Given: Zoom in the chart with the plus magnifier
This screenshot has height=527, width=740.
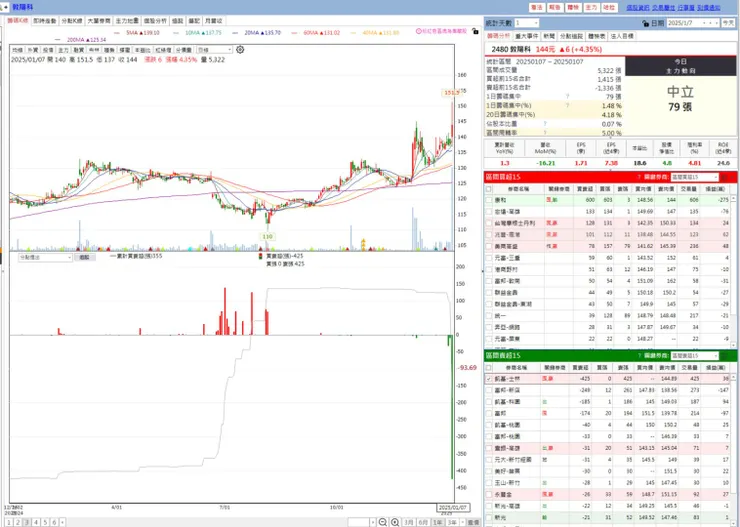Looking at the screenshot, I should (x=395, y=522).
